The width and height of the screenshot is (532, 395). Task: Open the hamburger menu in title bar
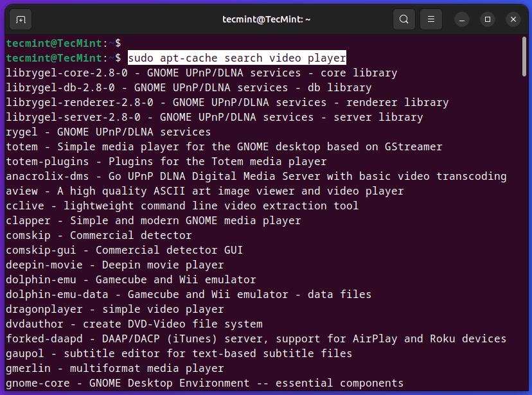432,19
